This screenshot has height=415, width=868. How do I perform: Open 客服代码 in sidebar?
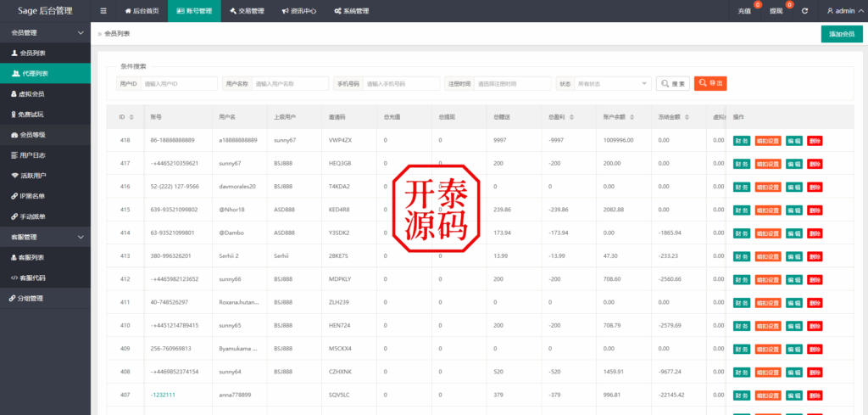click(x=45, y=278)
